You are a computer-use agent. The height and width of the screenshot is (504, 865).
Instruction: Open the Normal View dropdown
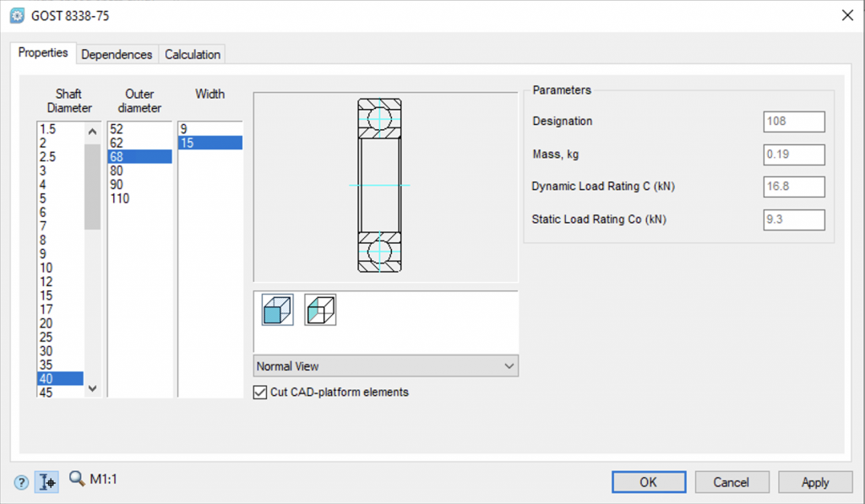385,366
